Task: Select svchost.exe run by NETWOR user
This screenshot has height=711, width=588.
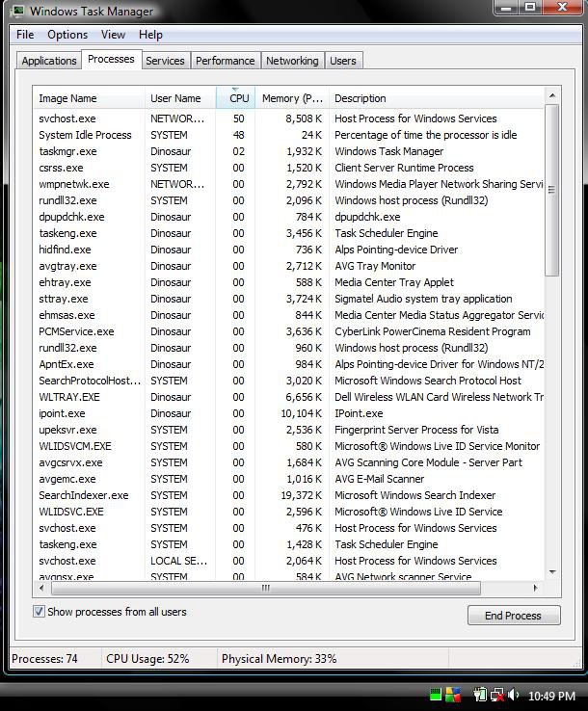Action: pyautogui.click(x=288, y=118)
